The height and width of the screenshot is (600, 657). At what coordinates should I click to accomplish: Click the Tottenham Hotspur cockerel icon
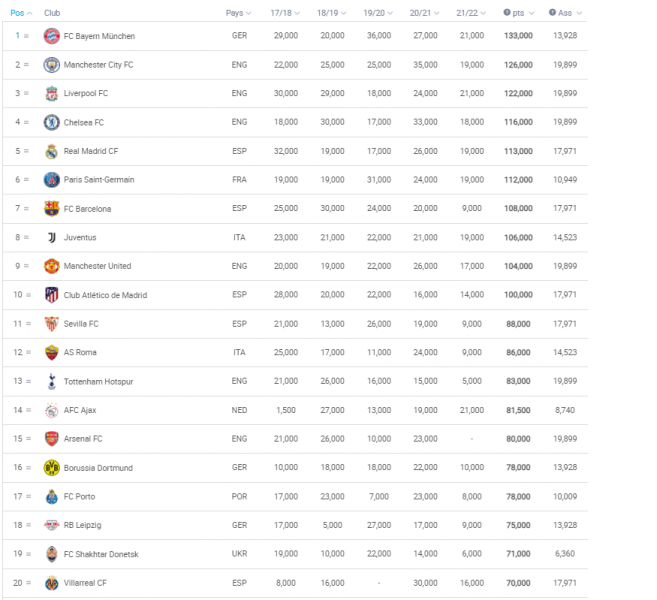pos(52,381)
